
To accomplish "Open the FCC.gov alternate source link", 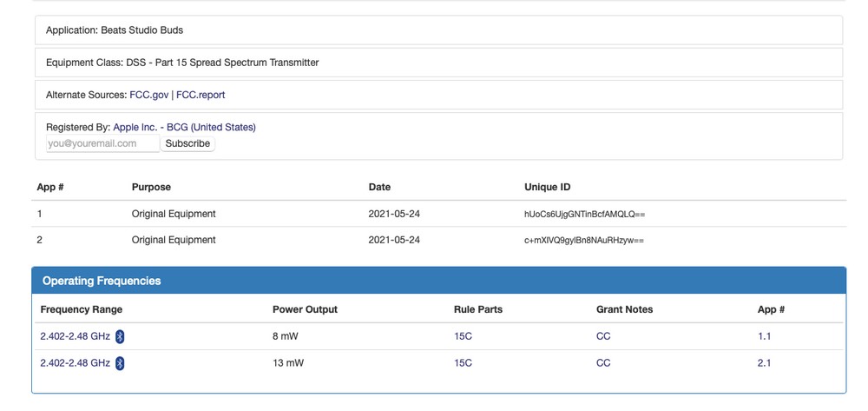I will pyautogui.click(x=149, y=95).
